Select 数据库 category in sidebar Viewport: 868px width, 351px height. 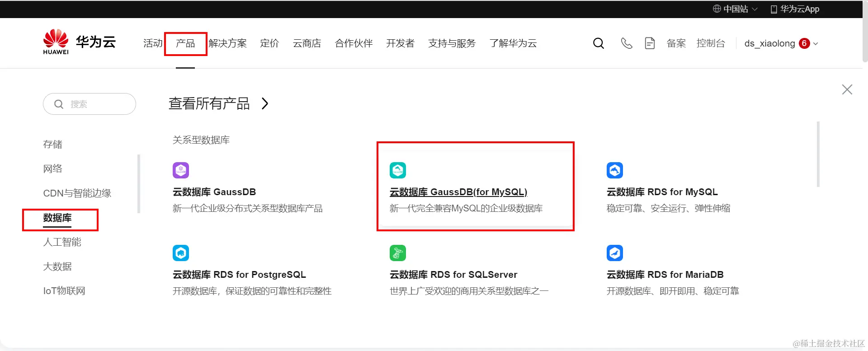[57, 218]
